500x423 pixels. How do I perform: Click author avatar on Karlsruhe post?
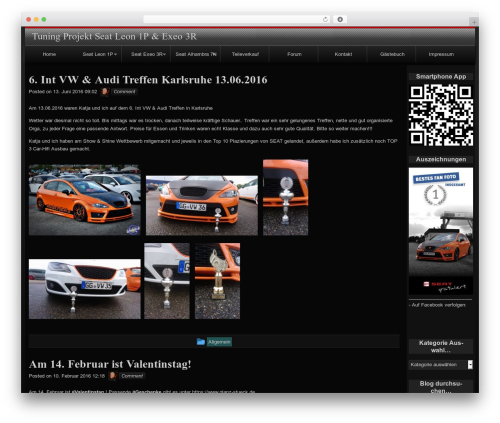point(105,91)
